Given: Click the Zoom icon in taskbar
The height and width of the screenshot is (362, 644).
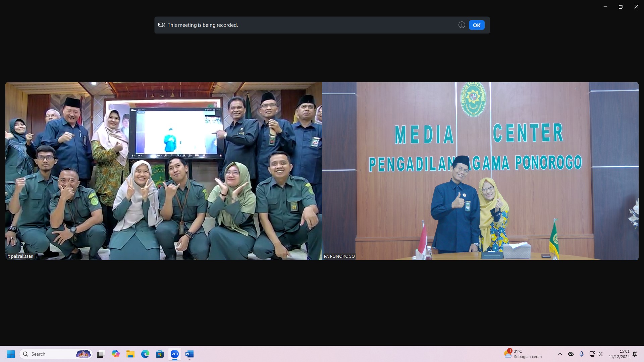Looking at the screenshot, I should (x=174, y=354).
